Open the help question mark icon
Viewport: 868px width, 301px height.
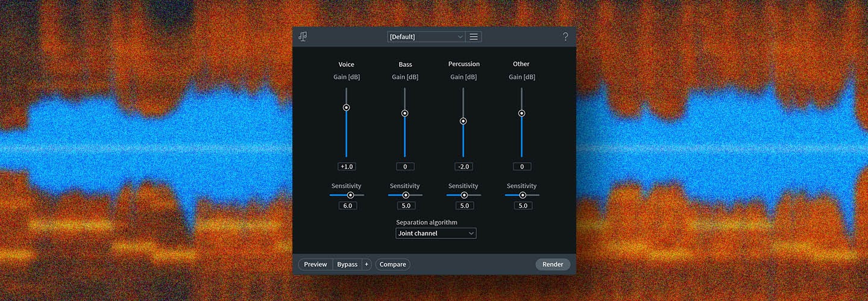[x=565, y=37]
